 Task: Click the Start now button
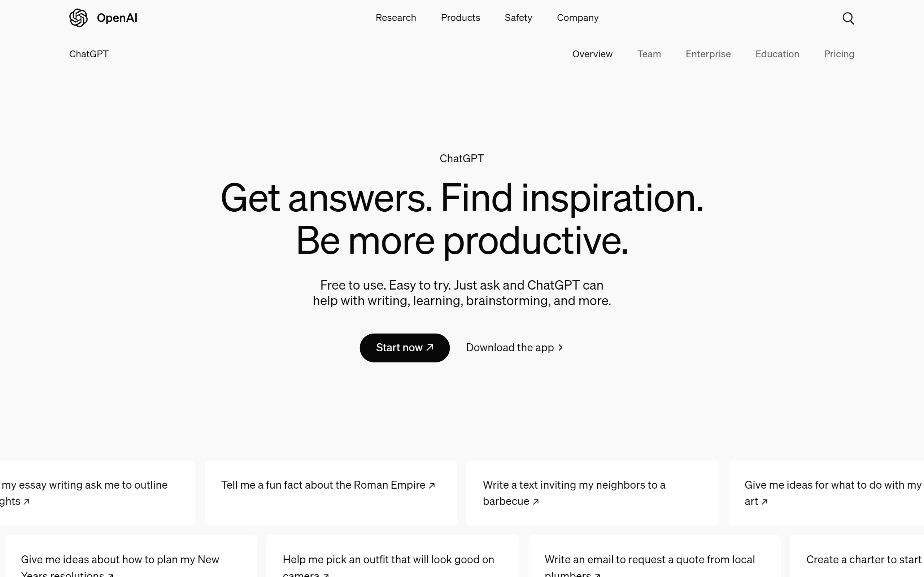pyautogui.click(x=405, y=347)
